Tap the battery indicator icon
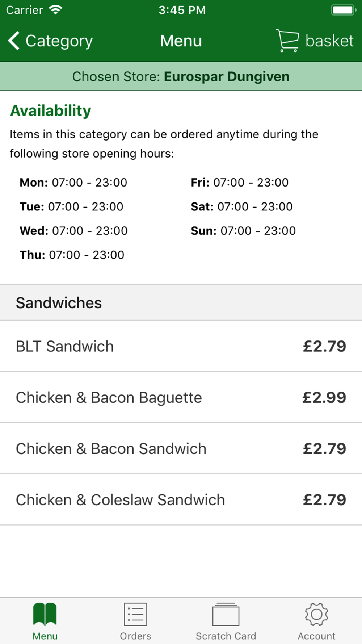This screenshot has width=362, height=644. pyautogui.click(x=343, y=10)
